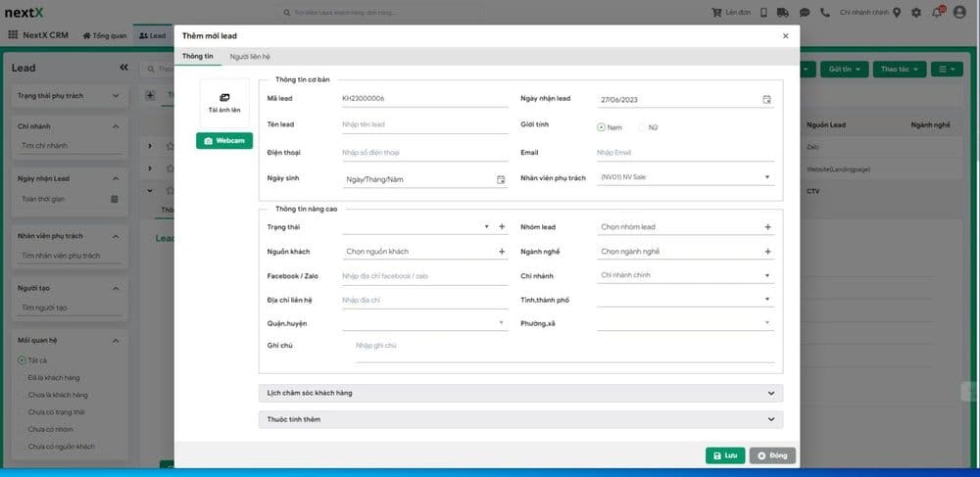Viewport: 980px width, 477px height.
Task: Open the notification bell in top bar
Action: pos(938,13)
